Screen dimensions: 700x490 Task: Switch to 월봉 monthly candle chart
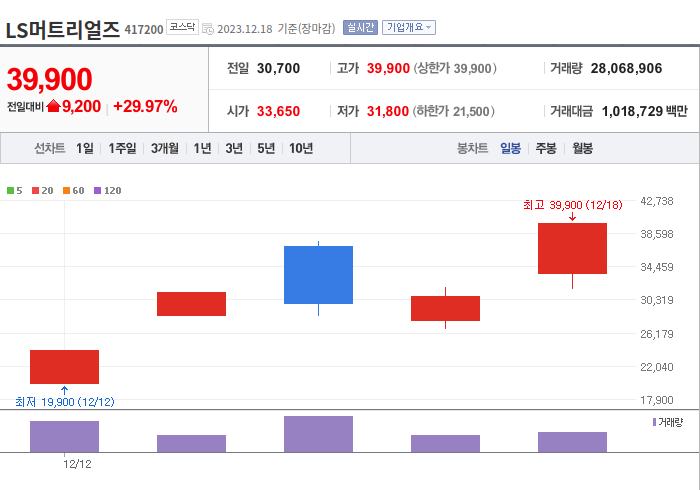583,148
